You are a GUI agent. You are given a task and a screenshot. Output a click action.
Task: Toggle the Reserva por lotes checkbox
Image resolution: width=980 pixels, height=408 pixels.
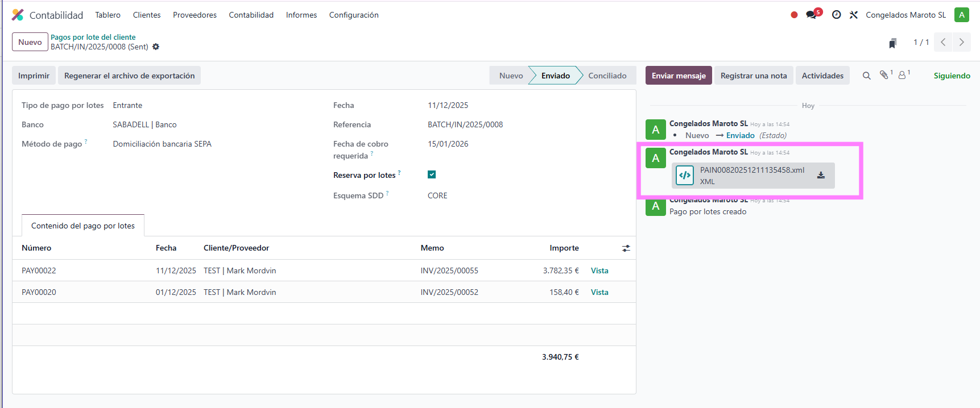pyautogui.click(x=432, y=175)
